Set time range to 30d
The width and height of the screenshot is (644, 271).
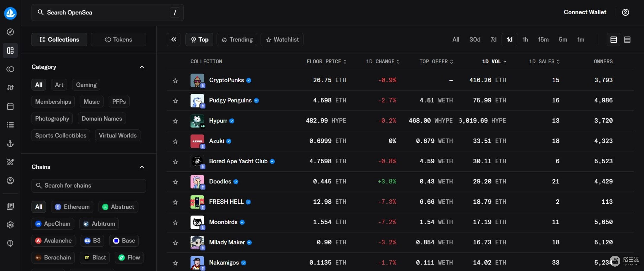[x=475, y=39]
